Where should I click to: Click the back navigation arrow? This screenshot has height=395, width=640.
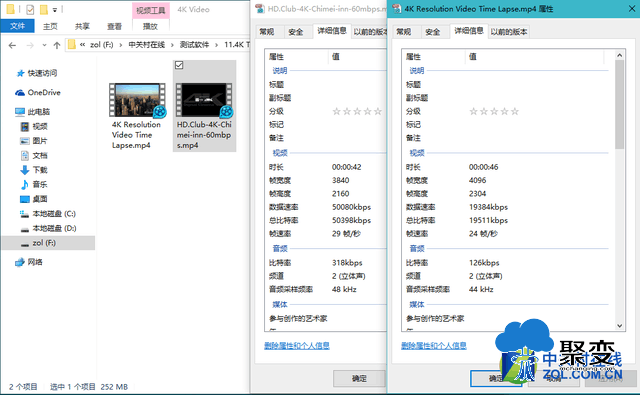12,45
